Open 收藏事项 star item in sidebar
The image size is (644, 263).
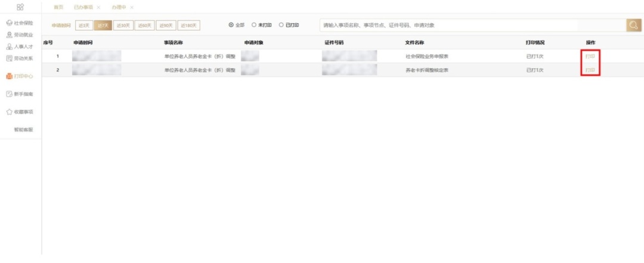[x=20, y=112]
